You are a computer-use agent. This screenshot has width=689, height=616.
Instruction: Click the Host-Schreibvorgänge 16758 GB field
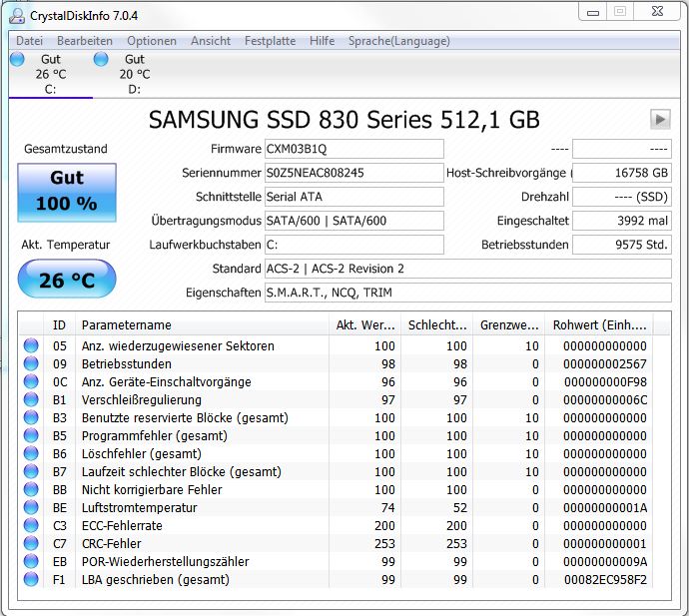coord(622,173)
